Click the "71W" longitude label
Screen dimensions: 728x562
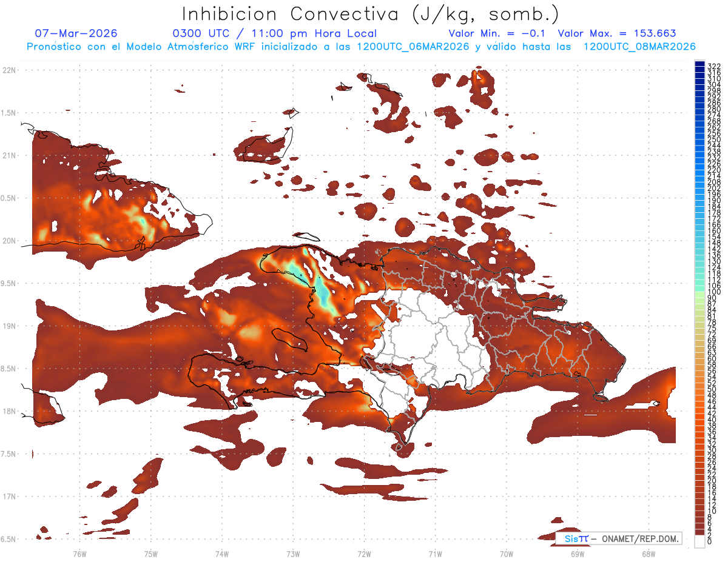(436, 554)
